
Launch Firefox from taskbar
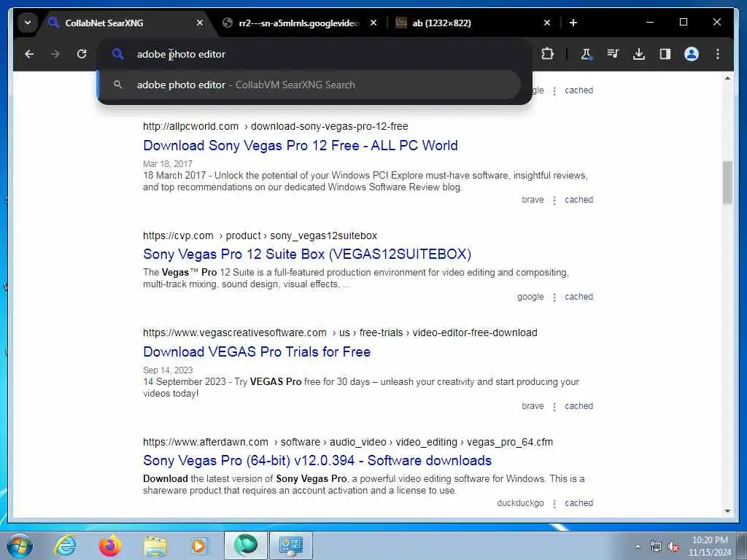[x=109, y=545]
